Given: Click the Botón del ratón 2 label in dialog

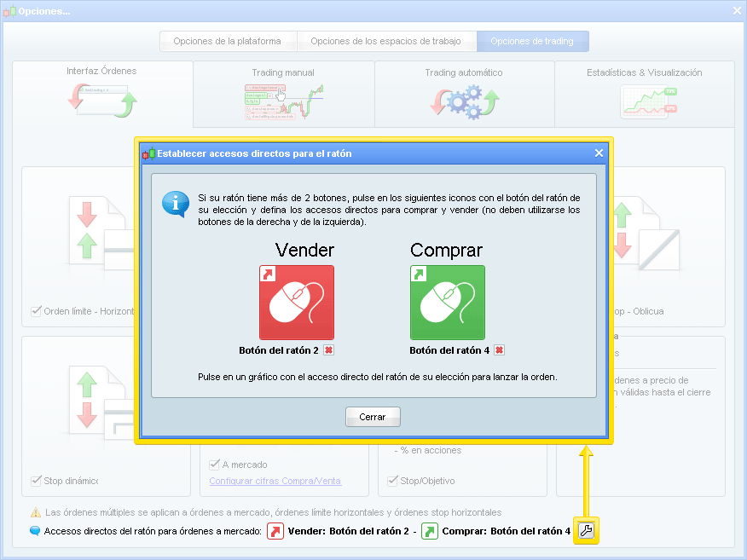Looking at the screenshot, I should [279, 350].
